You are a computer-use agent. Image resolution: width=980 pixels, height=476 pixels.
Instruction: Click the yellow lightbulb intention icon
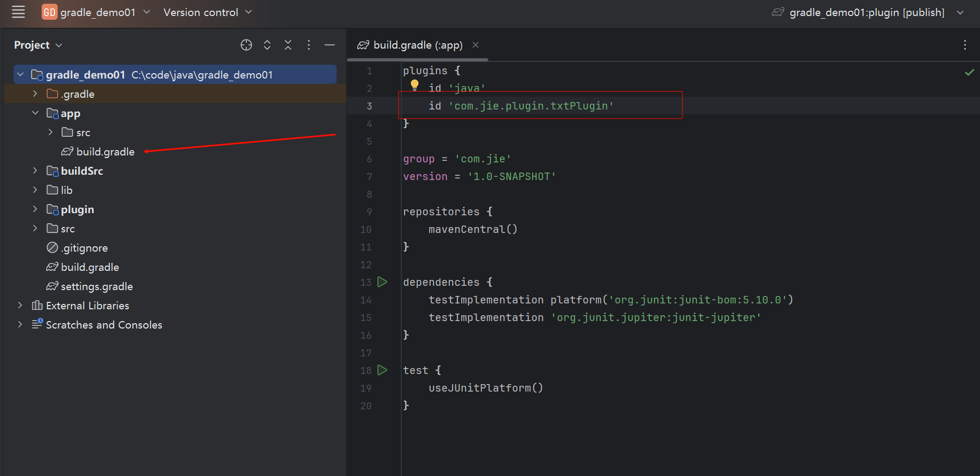pos(415,85)
